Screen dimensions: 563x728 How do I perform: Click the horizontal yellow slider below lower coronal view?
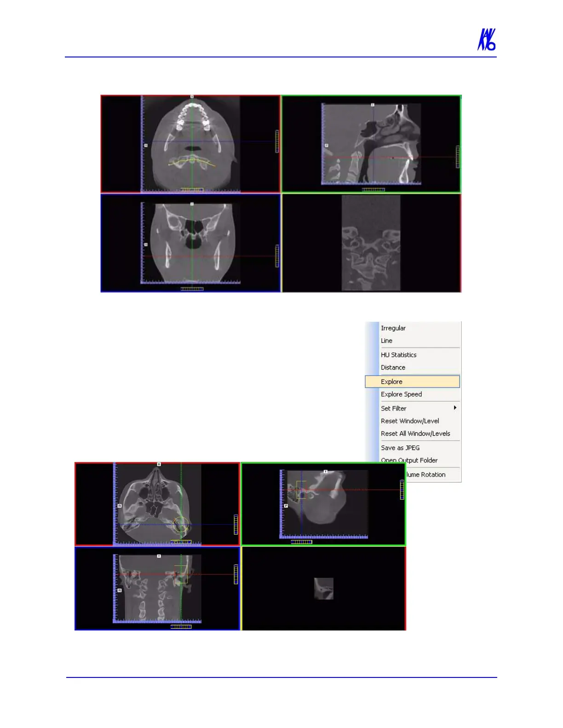click(x=181, y=626)
